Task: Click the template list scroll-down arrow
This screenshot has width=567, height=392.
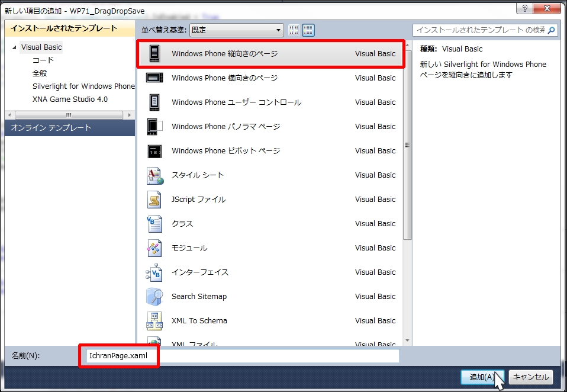Action: point(408,340)
